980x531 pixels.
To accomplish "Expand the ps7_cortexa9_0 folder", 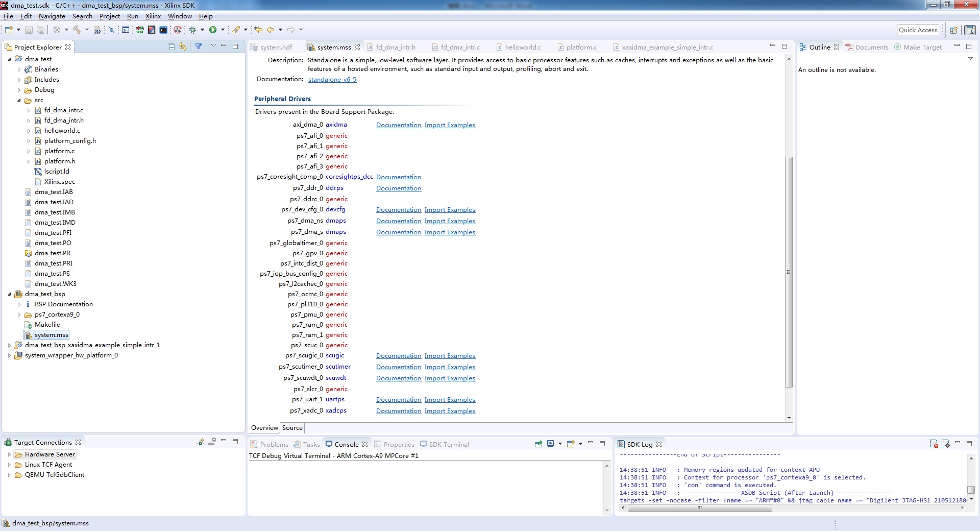I will (19, 315).
